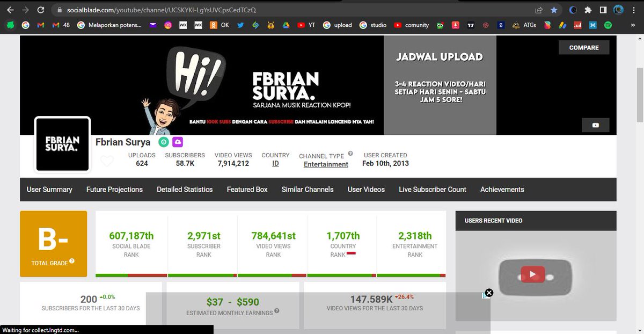The width and height of the screenshot is (644, 334).
Task: Click the Estimated Monthly Earnings help icon
Action: [x=277, y=311]
